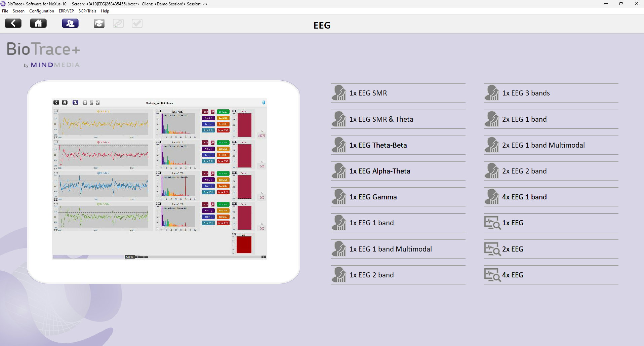Select the 1x EEG Theta-Beta screen
This screenshot has width=644, height=346.
coord(378,145)
